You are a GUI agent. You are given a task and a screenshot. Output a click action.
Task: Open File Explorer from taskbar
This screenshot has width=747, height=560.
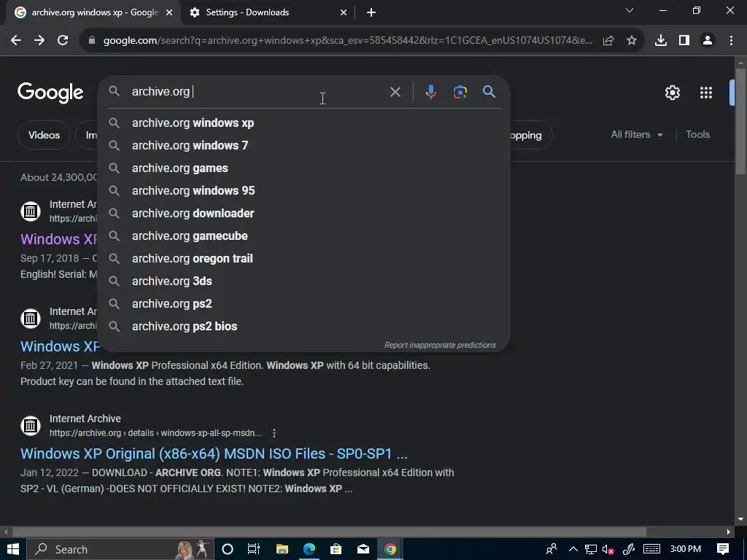[x=282, y=550]
